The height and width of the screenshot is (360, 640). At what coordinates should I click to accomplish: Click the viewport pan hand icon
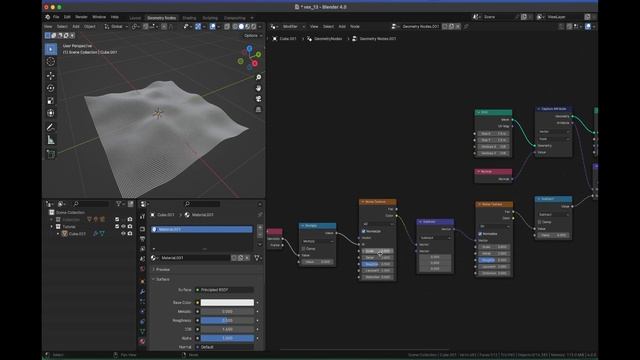pos(258,88)
